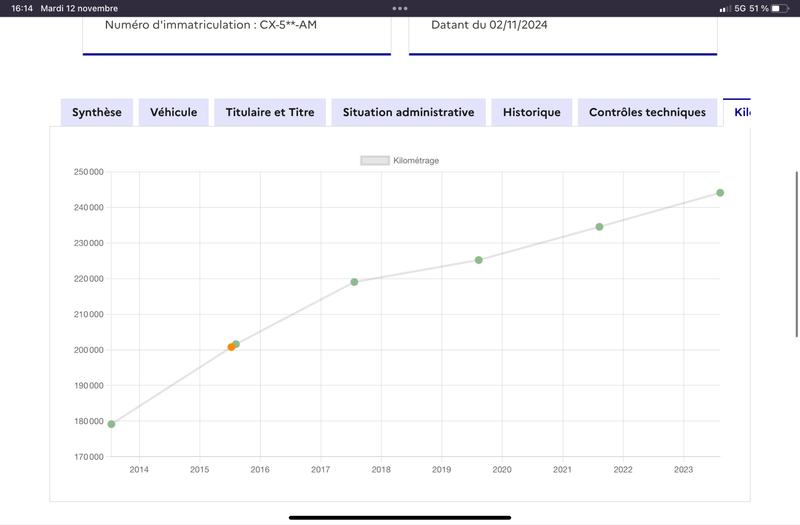
Task: Click the 2016 x-axis label
Action: [x=260, y=469]
